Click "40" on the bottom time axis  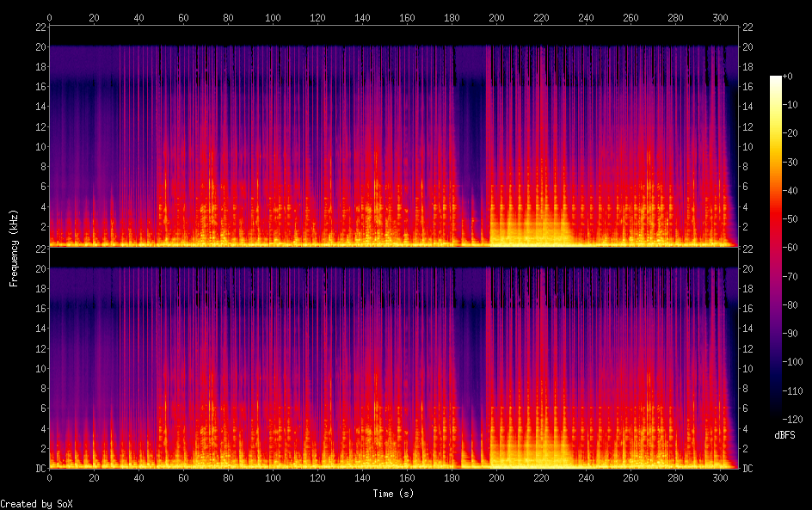138,478
